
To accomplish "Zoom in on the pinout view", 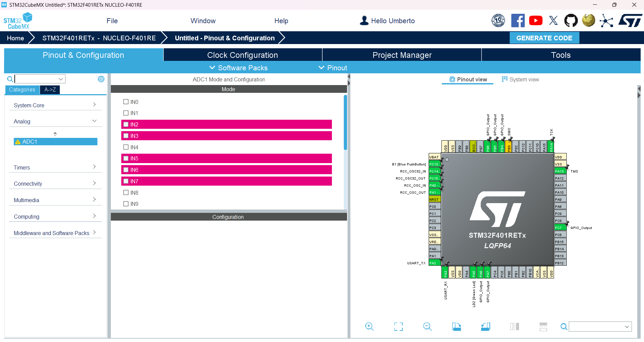I will coord(369,327).
